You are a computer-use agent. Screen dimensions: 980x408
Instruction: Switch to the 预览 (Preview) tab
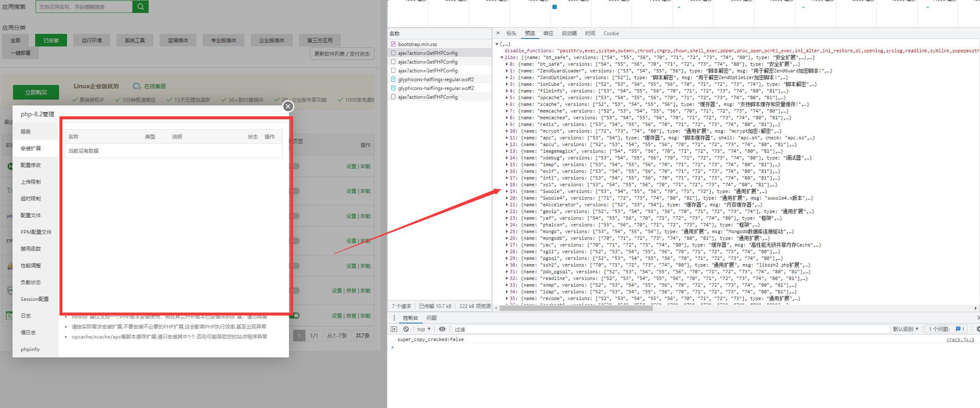tap(530, 33)
